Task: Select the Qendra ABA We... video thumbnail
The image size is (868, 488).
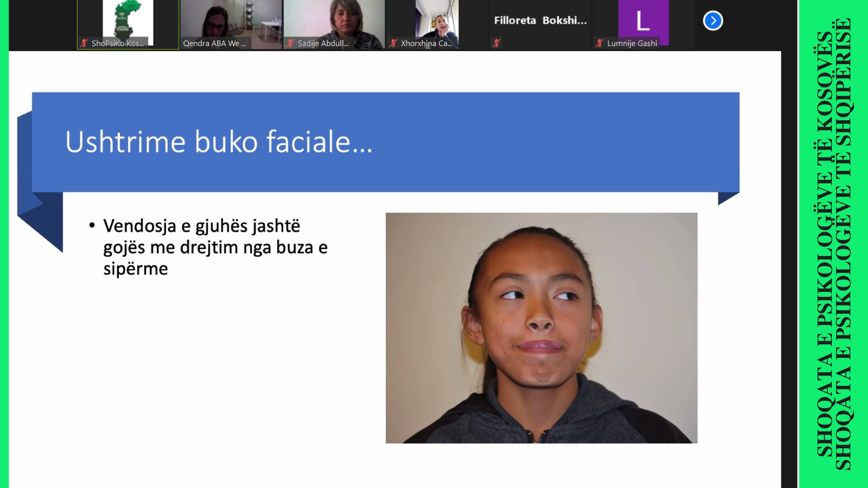Action: pos(231,24)
